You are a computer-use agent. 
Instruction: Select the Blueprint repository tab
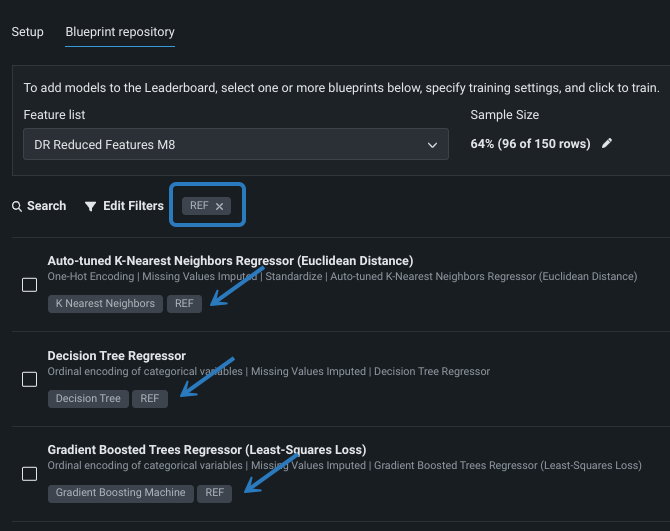(x=120, y=31)
